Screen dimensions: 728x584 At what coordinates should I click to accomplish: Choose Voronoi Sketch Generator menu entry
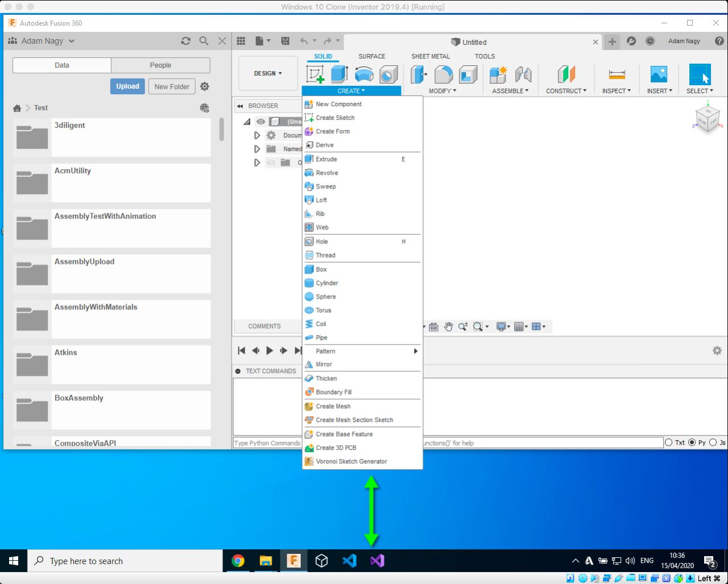(362, 462)
